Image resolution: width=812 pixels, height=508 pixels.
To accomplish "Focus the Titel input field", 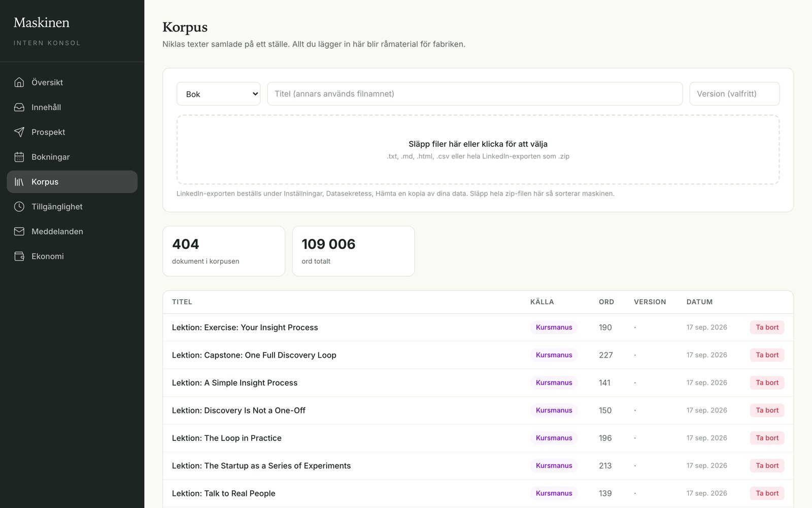I will tap(475, 94).
